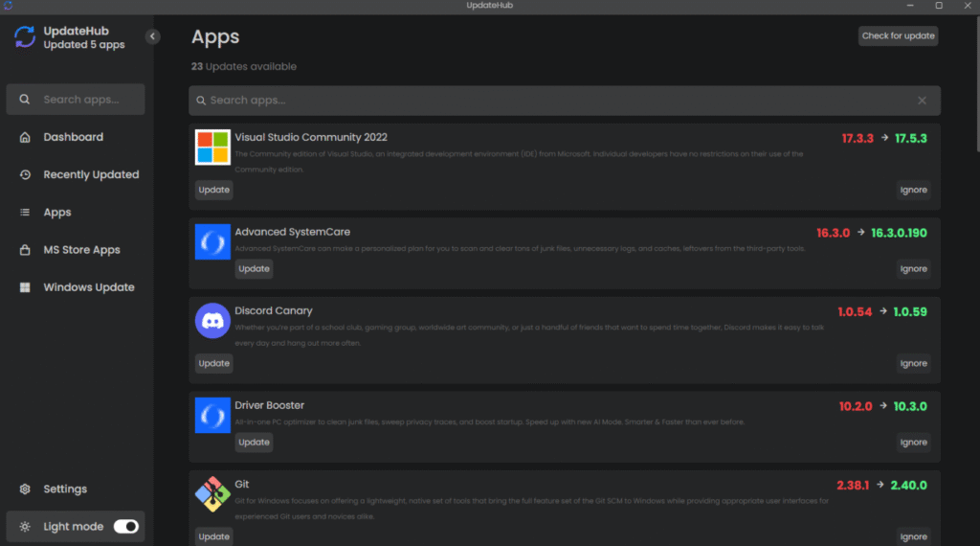This screenshot has width=980, height=546.
Task: Ignore the Advanced SystemCare update
Action: click(x=913, y=268)
